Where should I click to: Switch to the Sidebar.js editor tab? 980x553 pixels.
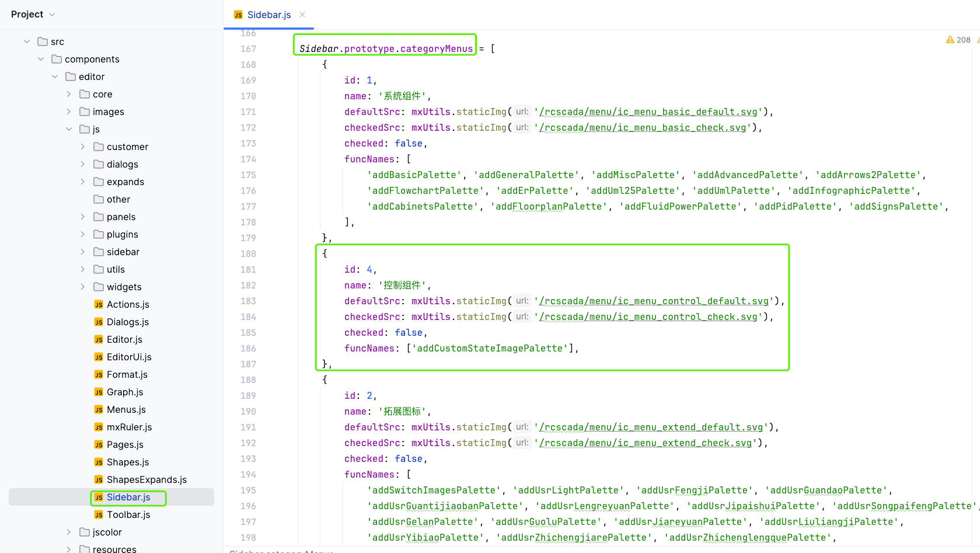[x=269, y=15]
